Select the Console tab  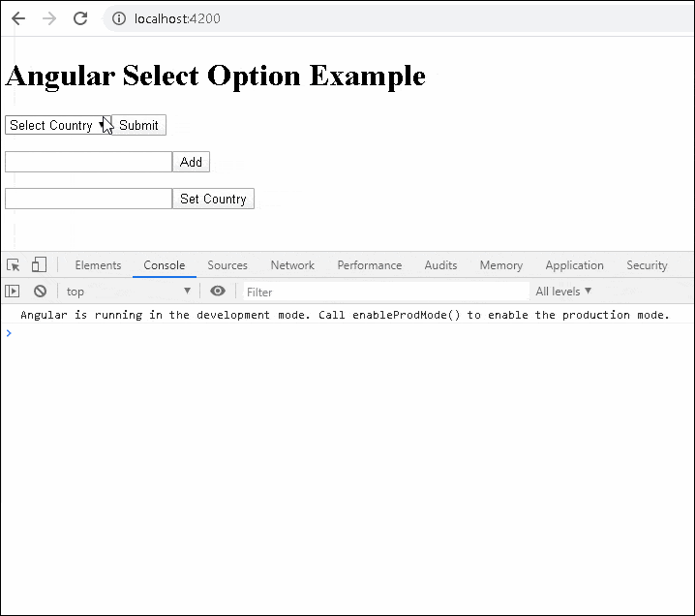point(165,265)
